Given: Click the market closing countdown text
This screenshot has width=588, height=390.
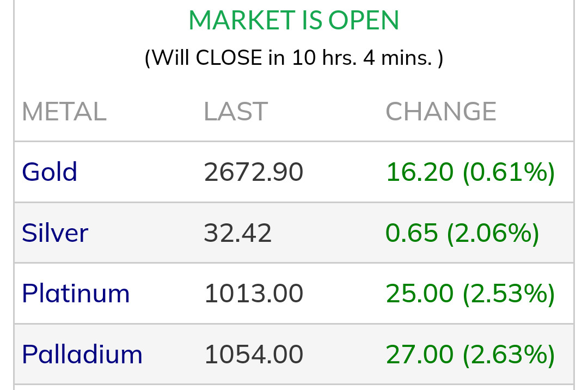Looking at the screenshot, I should [294, 58].
